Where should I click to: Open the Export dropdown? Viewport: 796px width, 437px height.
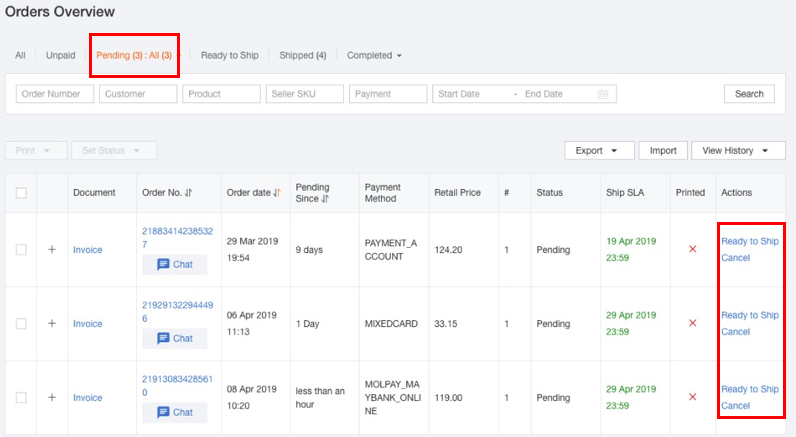(x=599, y=151)
